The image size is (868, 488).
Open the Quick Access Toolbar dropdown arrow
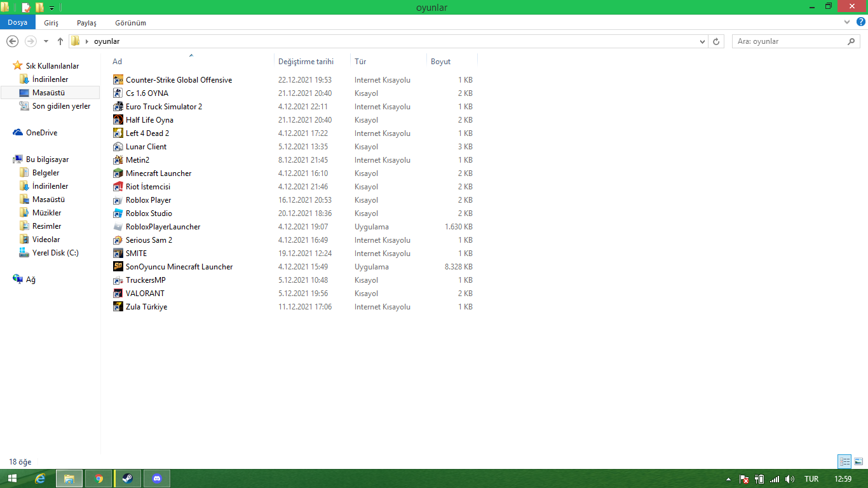pyautogui.click(x=51, y=8)
